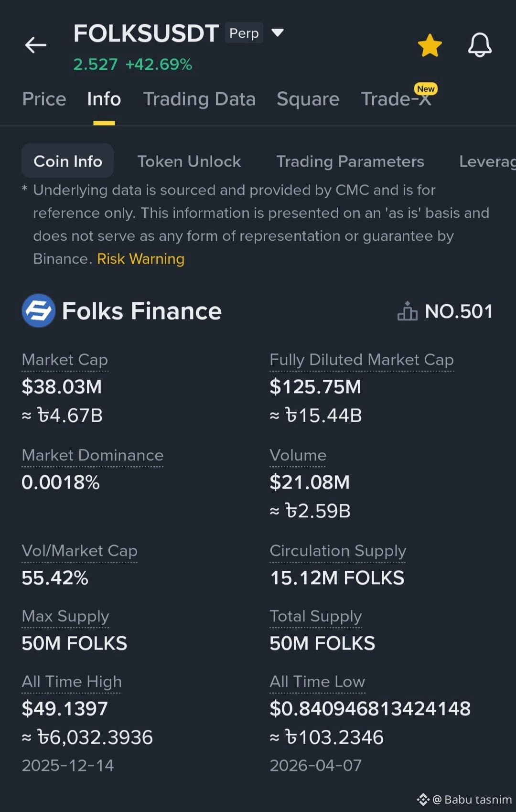
Task: Show Fully Diluted Market Cap explanation
Action: (362, 360)
